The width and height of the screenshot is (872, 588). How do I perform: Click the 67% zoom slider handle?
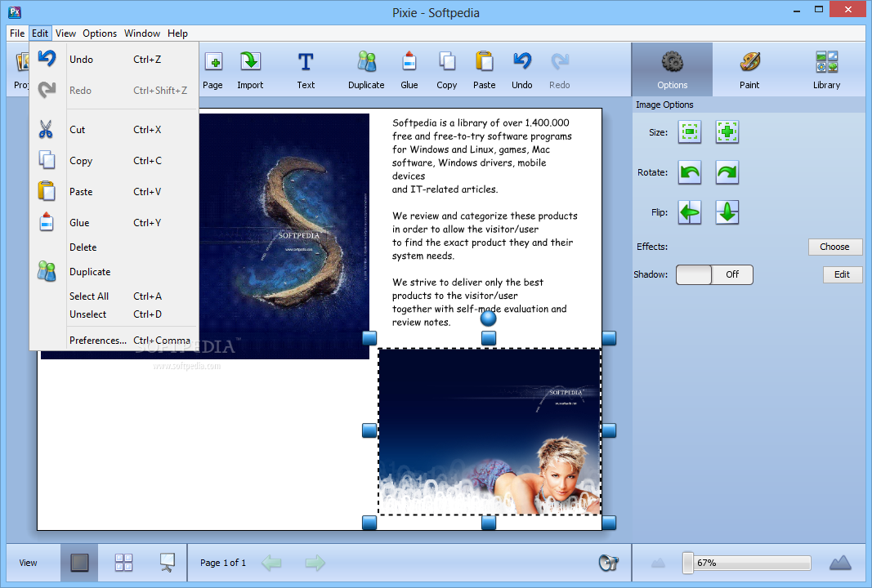(x=688, y=563)
